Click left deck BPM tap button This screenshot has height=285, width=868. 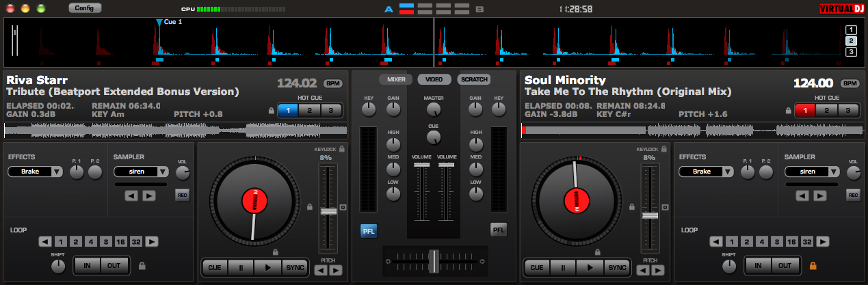tap(333, 83)
